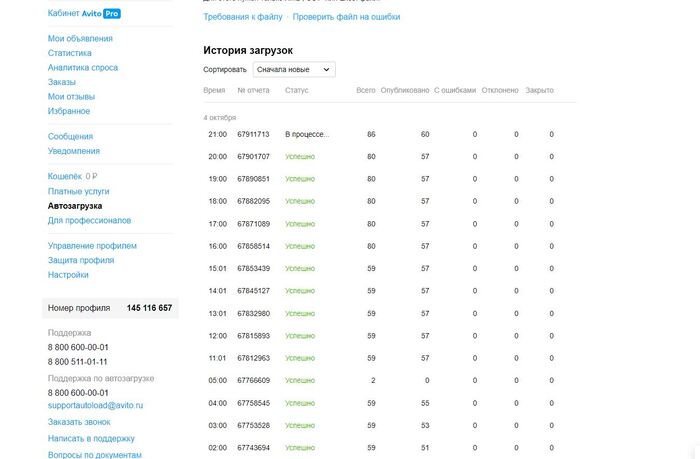Screen dimensions: 700x459
Task: Click the Опубликовано column header
Action: click(405, 90)
